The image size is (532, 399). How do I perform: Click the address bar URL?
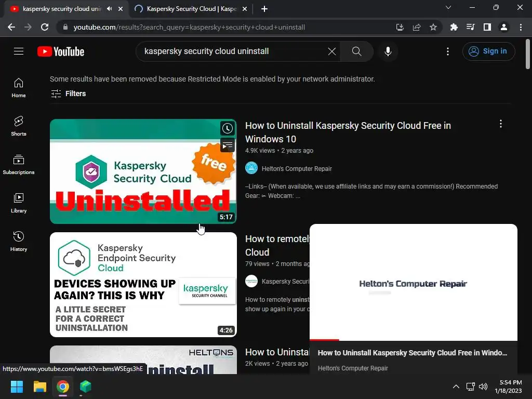point(189,27)
